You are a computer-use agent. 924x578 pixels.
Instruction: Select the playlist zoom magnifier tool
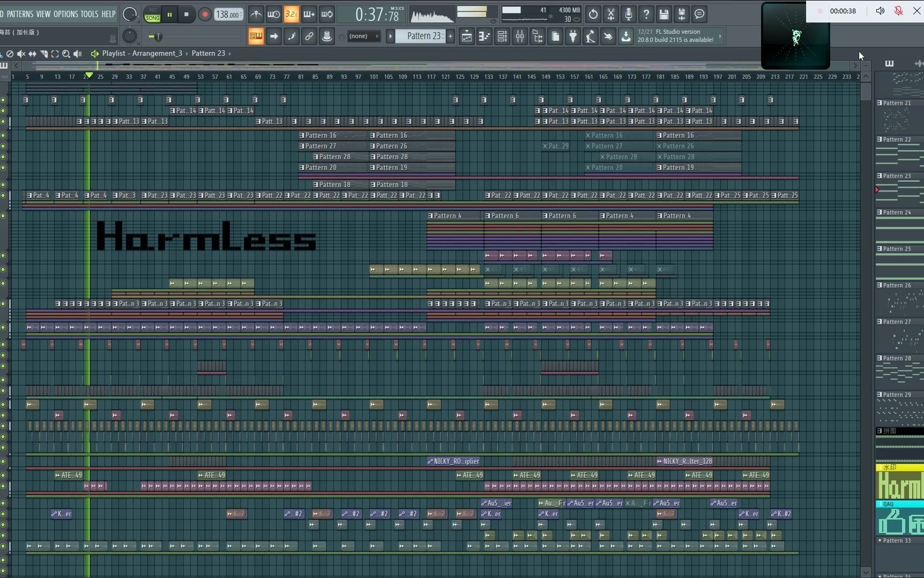click(x=66, y=54)
